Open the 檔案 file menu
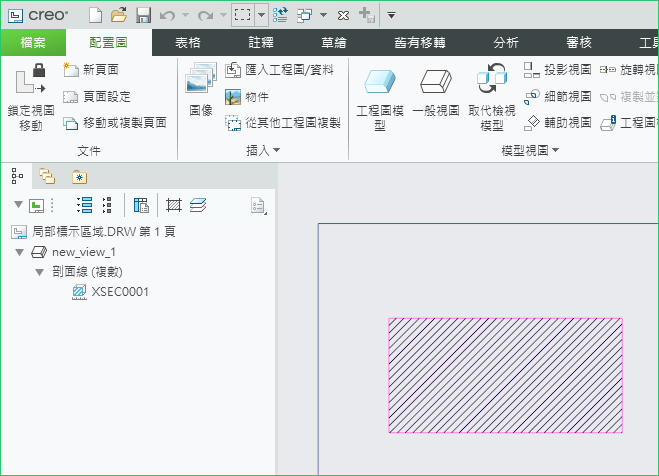Screen dimensions: 659x476 pyautogui.click(x=33, y=43)
